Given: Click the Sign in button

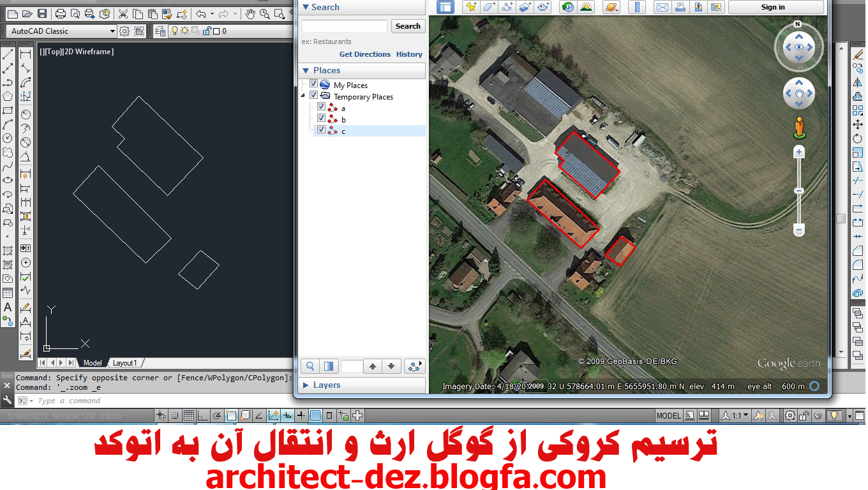Looking at the screenshot, I should point(773,7).
